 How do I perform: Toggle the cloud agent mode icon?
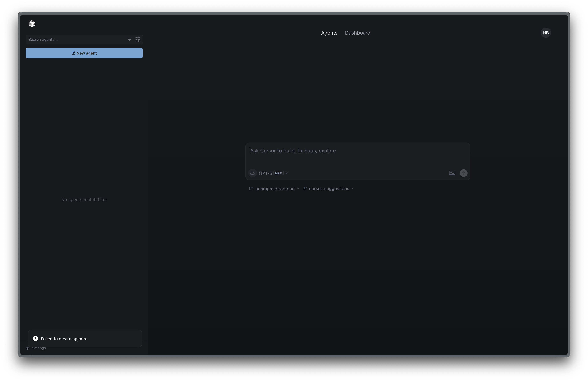click(252, 173)
